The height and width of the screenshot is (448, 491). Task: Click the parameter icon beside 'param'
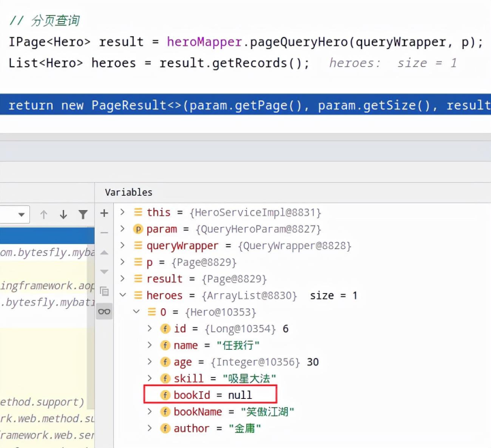point(138,229)
